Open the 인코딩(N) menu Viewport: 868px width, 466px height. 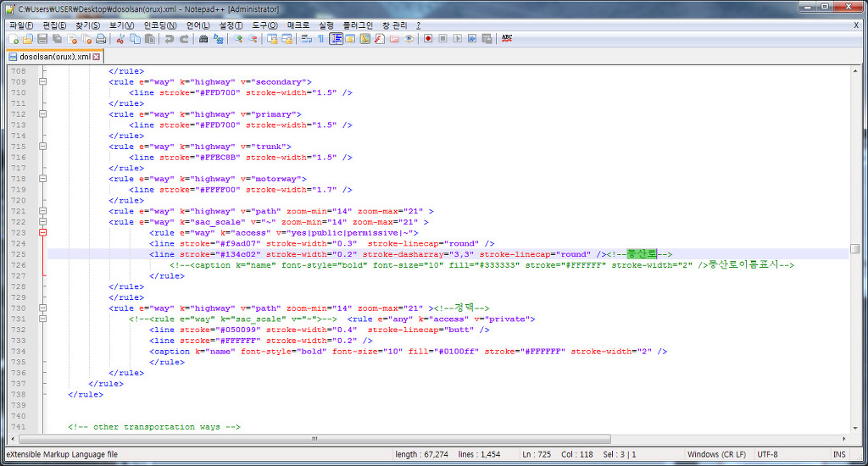(x=159, y=25)
